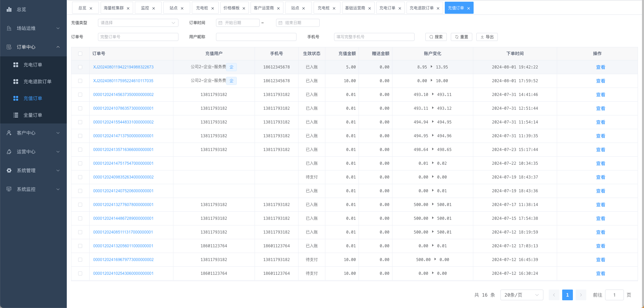Click the 系统监控 monitor icon
The image size is (644, 308).
[9, 189]
